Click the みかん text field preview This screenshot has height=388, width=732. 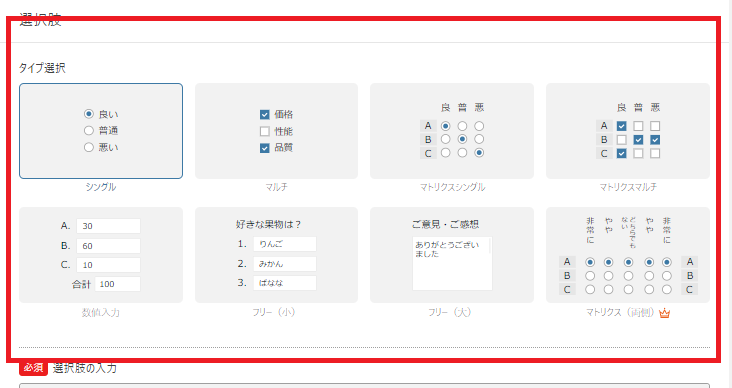click(285, 264)
